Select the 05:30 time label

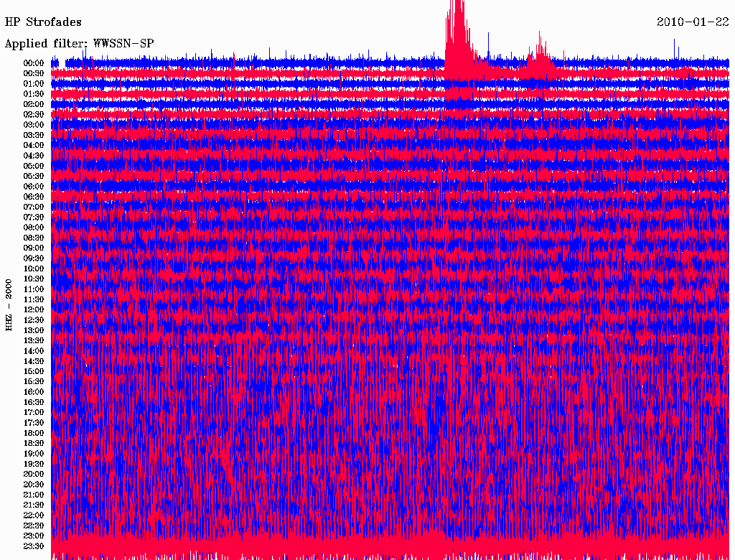(34, 177)
